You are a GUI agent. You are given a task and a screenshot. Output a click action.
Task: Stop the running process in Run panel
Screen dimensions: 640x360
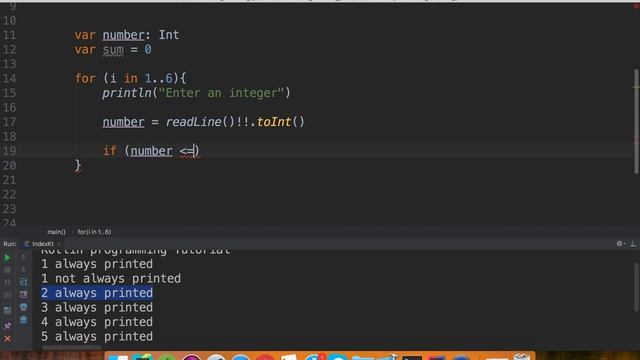pyautogui.click(x=7, y=270)
